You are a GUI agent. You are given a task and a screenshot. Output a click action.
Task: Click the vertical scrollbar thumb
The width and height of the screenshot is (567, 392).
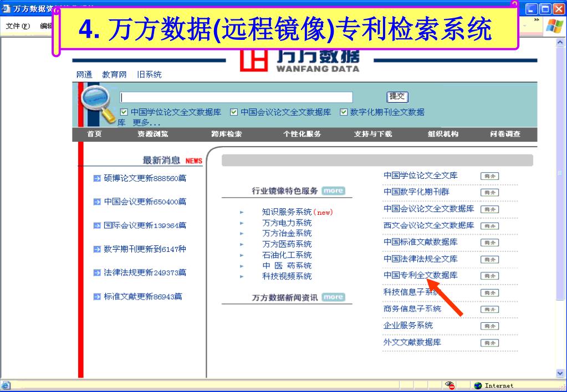[x=560, y=173]
